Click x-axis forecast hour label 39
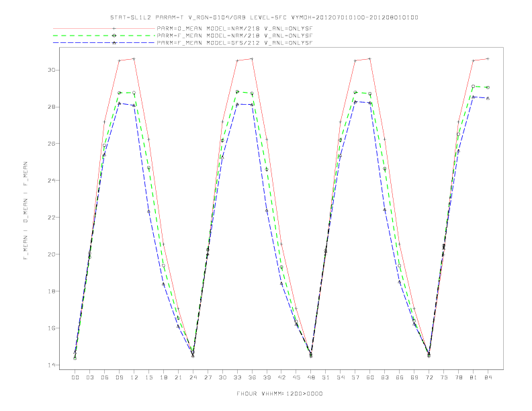The image size is (532, 411). click(x=267, y=377)
